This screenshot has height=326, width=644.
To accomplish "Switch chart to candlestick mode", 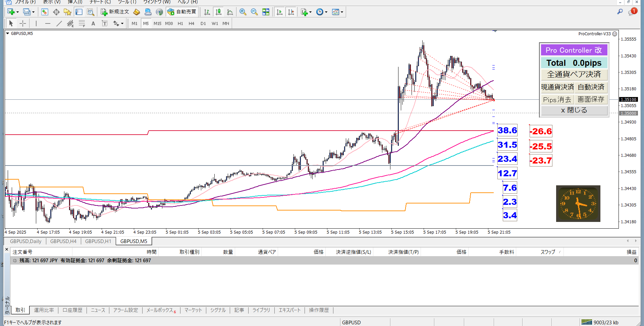I will [x=218, y=12].
